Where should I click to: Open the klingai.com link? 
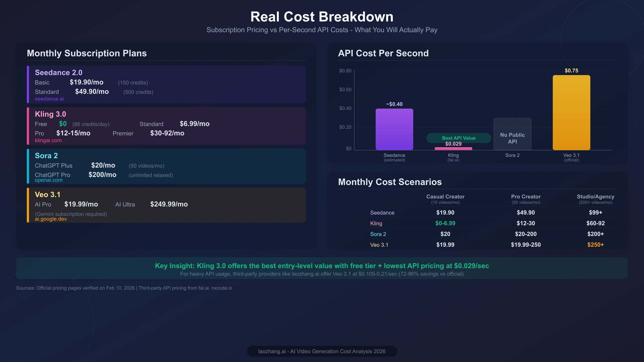tap(48, 140)
